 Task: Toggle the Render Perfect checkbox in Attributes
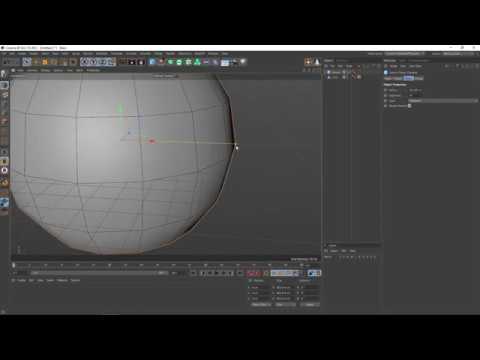410,106
